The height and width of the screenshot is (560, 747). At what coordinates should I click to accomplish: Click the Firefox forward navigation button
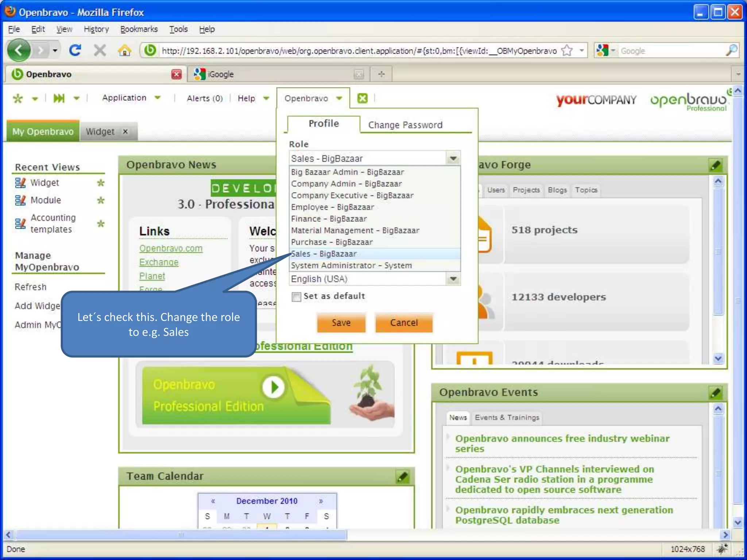[41, 50]
